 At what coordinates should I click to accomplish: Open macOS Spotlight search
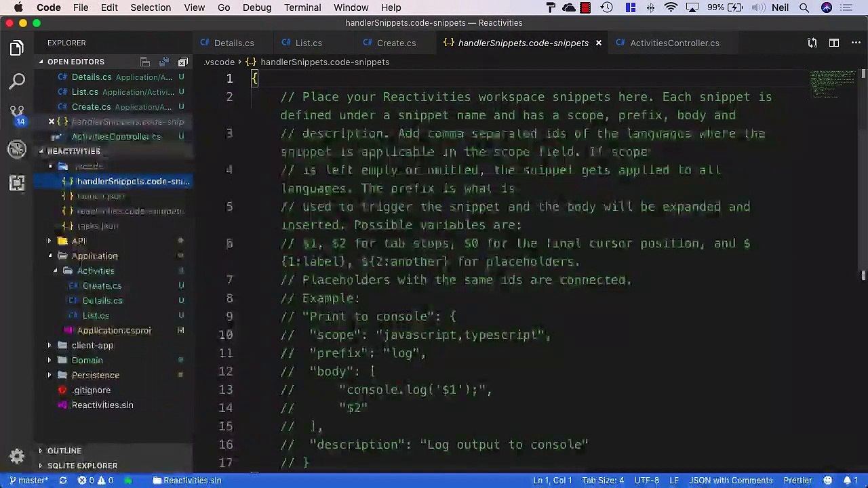(x=804, y=7)
